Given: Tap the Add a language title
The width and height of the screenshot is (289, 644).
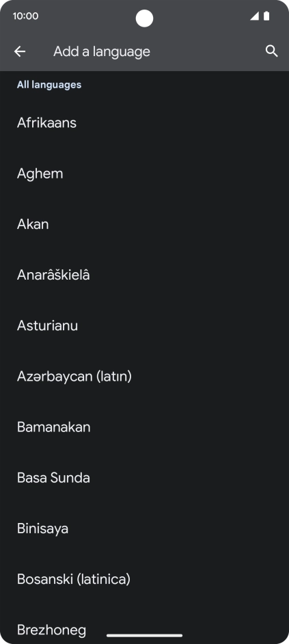Looking at the screenshot, I should [102, 52].
